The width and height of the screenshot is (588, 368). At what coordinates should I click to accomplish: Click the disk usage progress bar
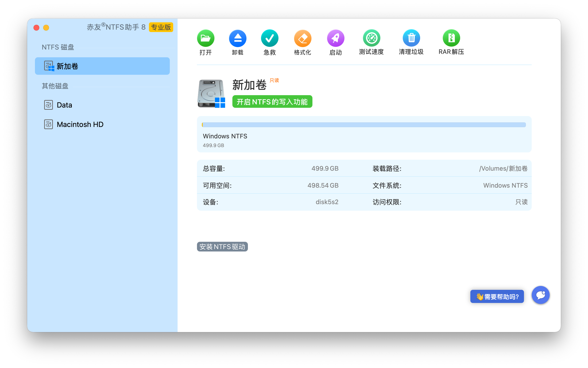pos(364,125)
